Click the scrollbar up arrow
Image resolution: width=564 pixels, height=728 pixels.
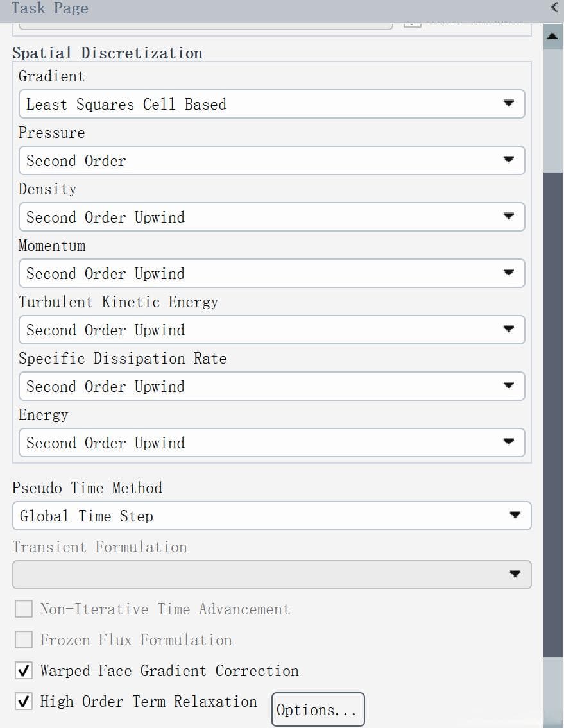[x=552, y=36]
